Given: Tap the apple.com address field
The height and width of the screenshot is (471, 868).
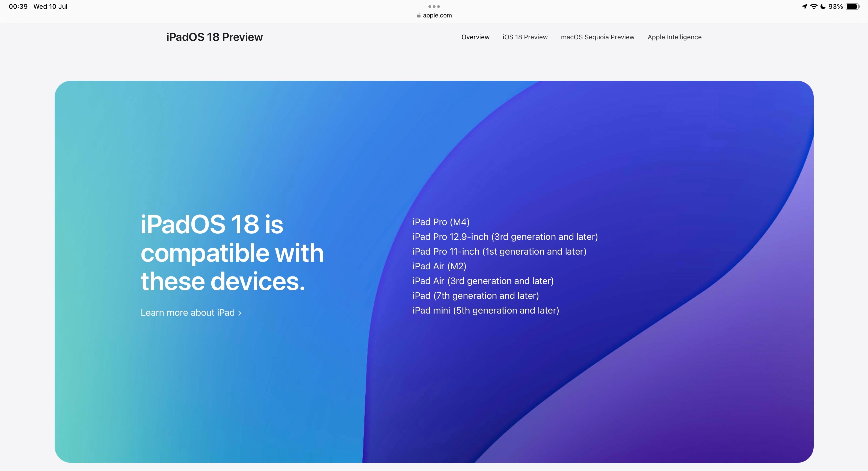Looking at the screenshot, I should [437, 15].
